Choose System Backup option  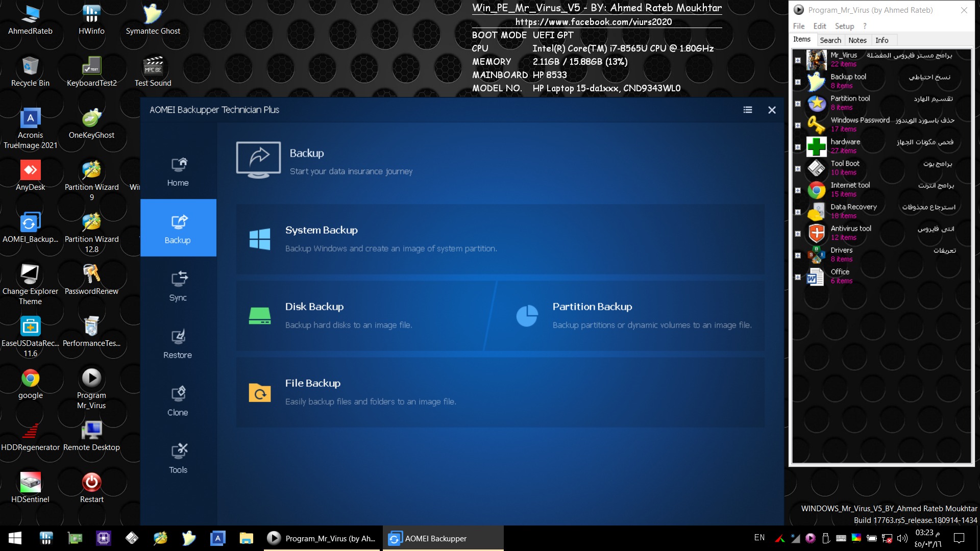click(x=500, y=239)
